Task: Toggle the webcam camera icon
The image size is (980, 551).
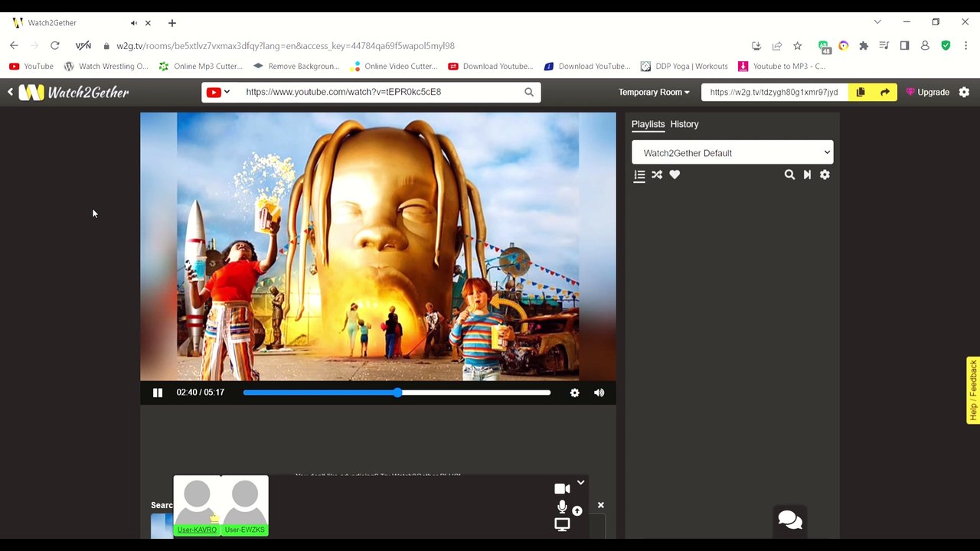Action: click(562, 489)
